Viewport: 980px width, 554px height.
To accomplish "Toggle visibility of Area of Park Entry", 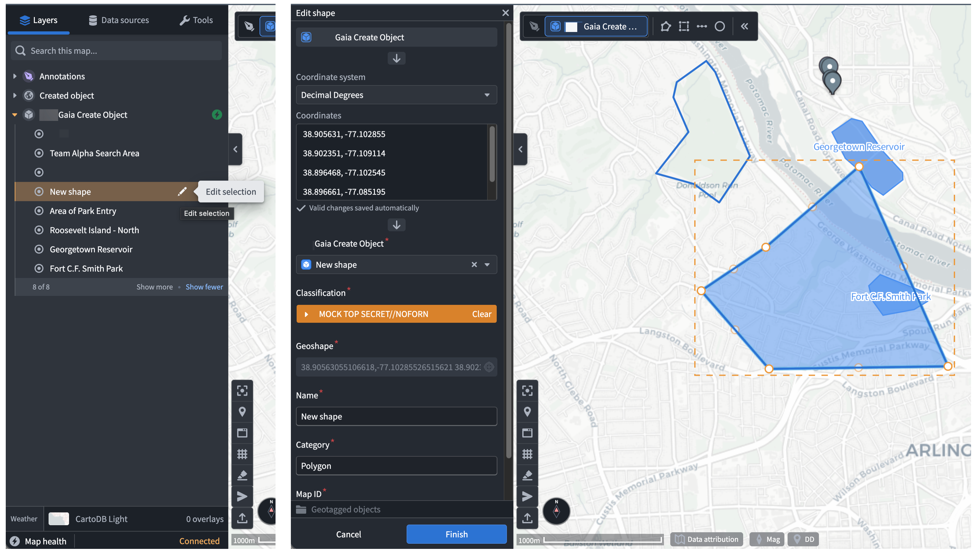I will tap(39, 211).
